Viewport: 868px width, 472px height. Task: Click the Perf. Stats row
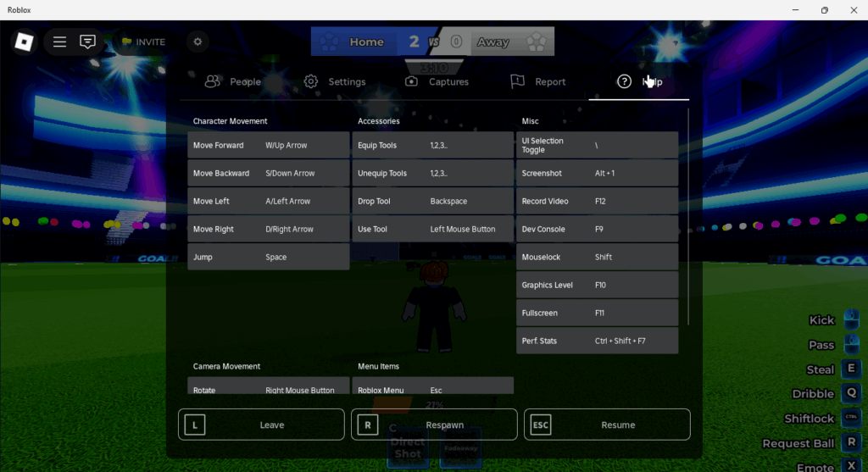(598, 341)
